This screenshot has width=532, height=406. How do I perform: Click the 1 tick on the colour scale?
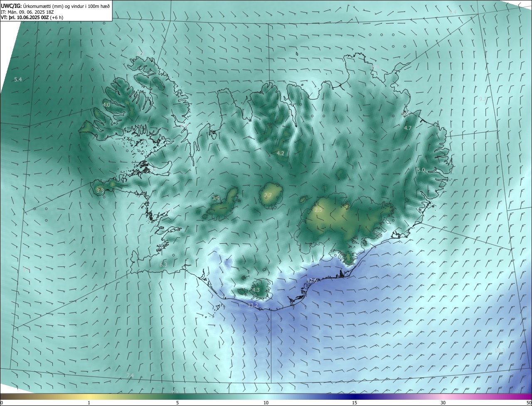[89, 403]
